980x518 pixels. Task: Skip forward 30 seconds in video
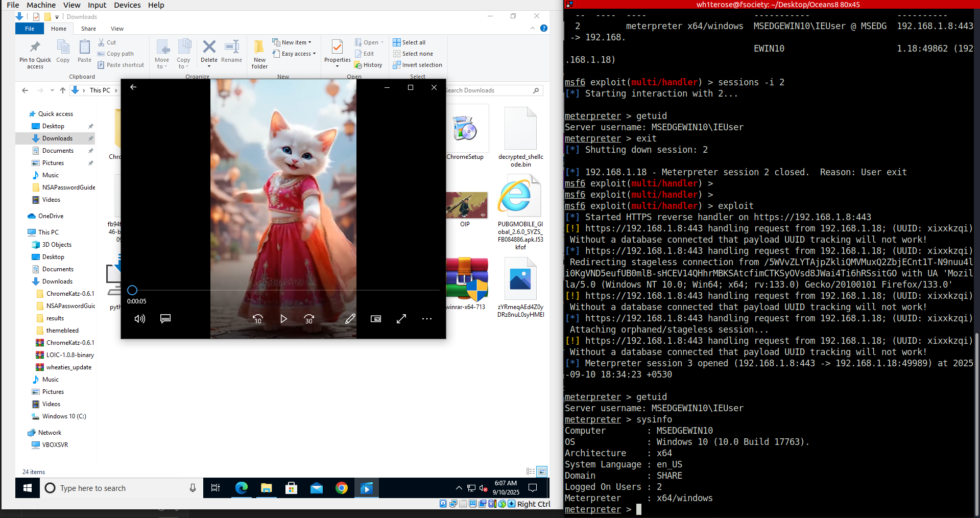pyautogui.click(x=309, y=319)
